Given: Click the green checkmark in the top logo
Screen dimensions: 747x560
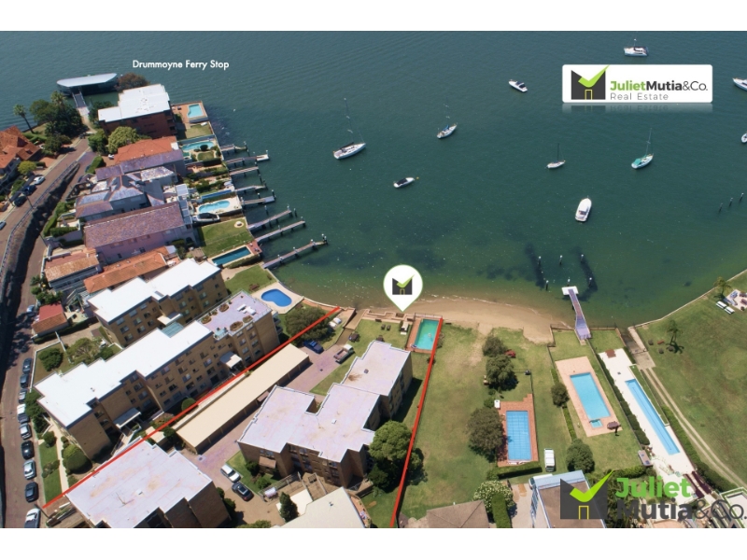Looking at the screenshot, I should point(593,77).
